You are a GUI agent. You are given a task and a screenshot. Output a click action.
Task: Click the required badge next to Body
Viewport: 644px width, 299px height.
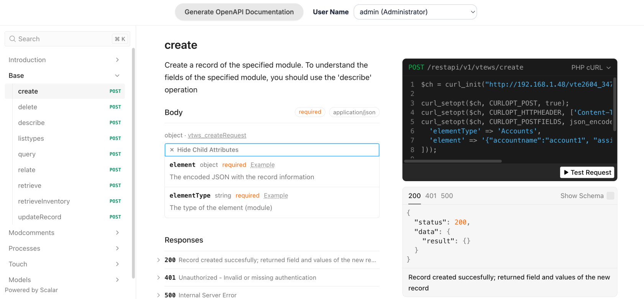pyautogui.click(x=310, y=112)
